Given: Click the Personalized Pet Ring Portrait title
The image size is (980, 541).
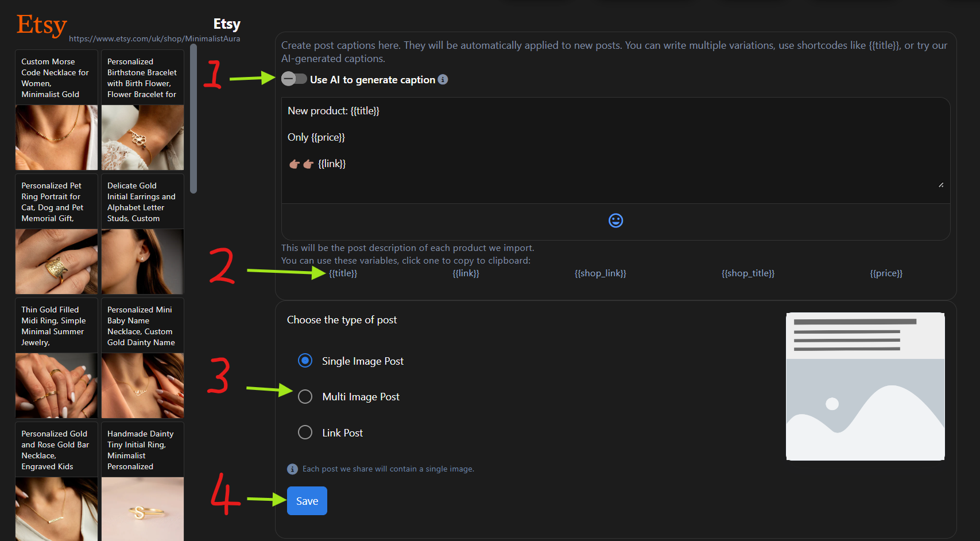Looking at the screenshot, I should click(x=52, y=202).
